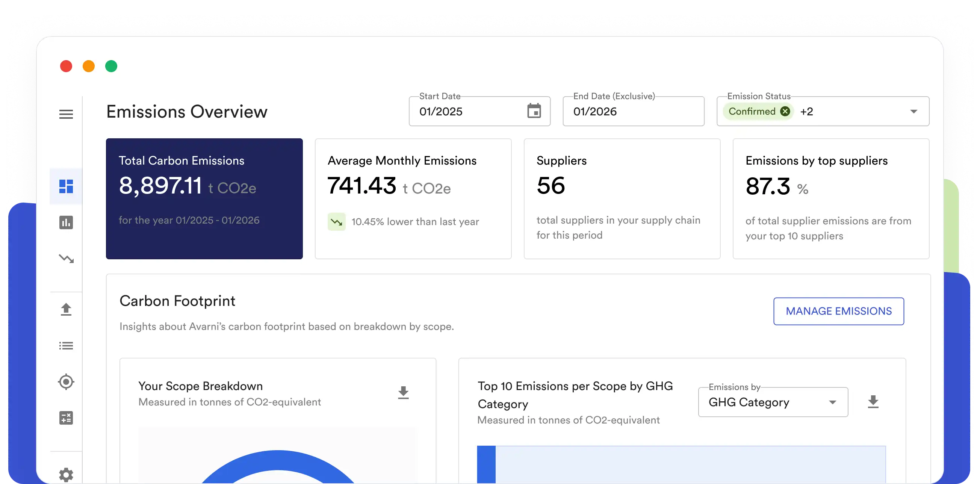Click the trending down sidebar icon
This screenshot has height=484, width=980.
click(x=66, y=259)
